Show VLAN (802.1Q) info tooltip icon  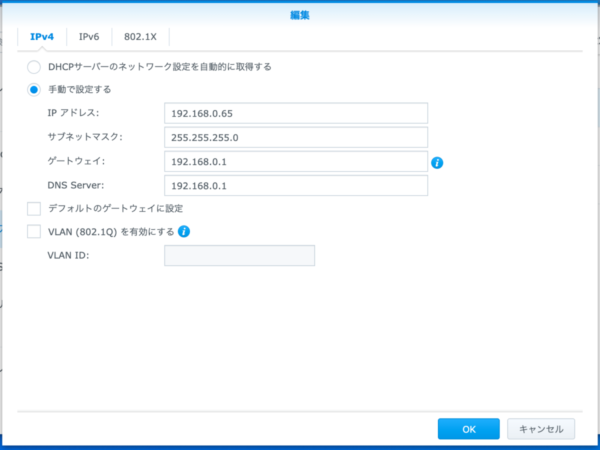(184, 232)
